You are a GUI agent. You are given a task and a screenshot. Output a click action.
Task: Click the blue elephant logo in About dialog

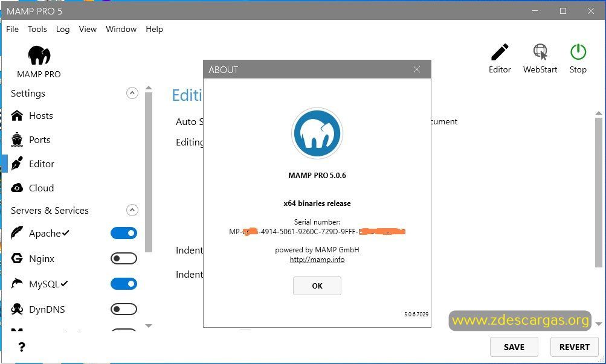(x=317, y=133)
